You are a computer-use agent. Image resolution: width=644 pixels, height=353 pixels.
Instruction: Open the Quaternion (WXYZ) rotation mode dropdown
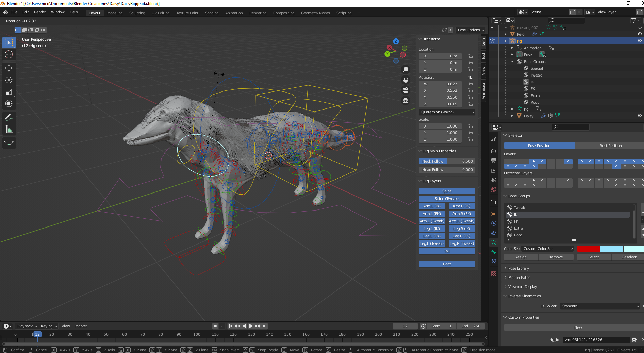[x=447, y=112]
